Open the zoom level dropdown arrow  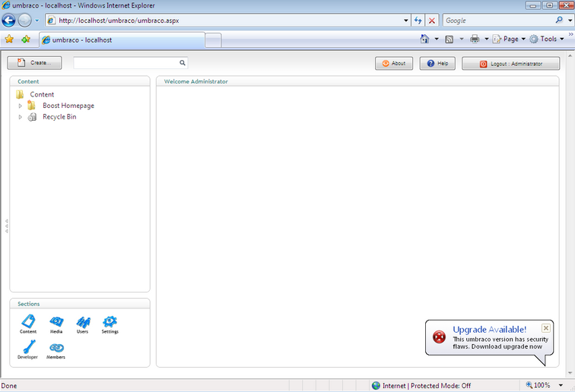tap(561, 385)
